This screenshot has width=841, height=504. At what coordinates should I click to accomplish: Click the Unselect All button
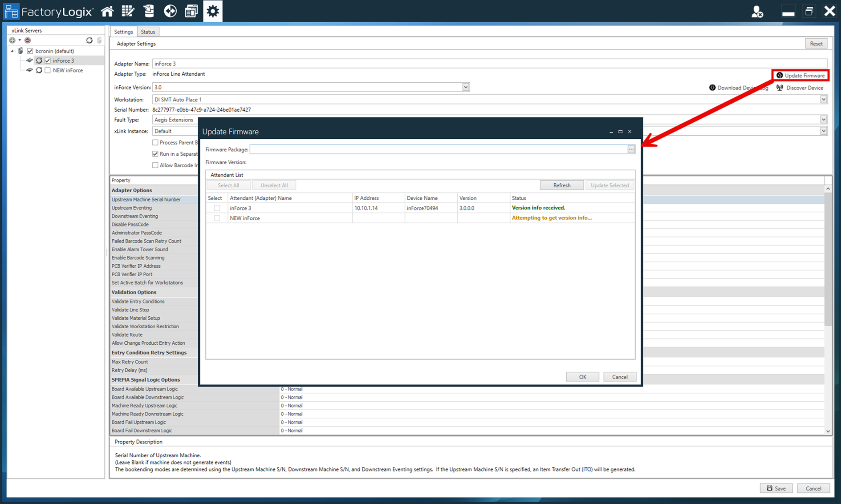(274, 185)
